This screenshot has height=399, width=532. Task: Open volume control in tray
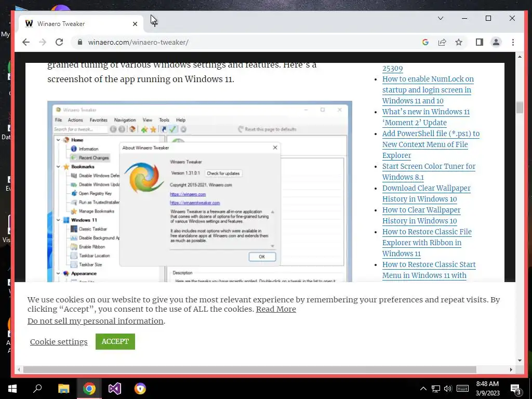tap(448, 389)
